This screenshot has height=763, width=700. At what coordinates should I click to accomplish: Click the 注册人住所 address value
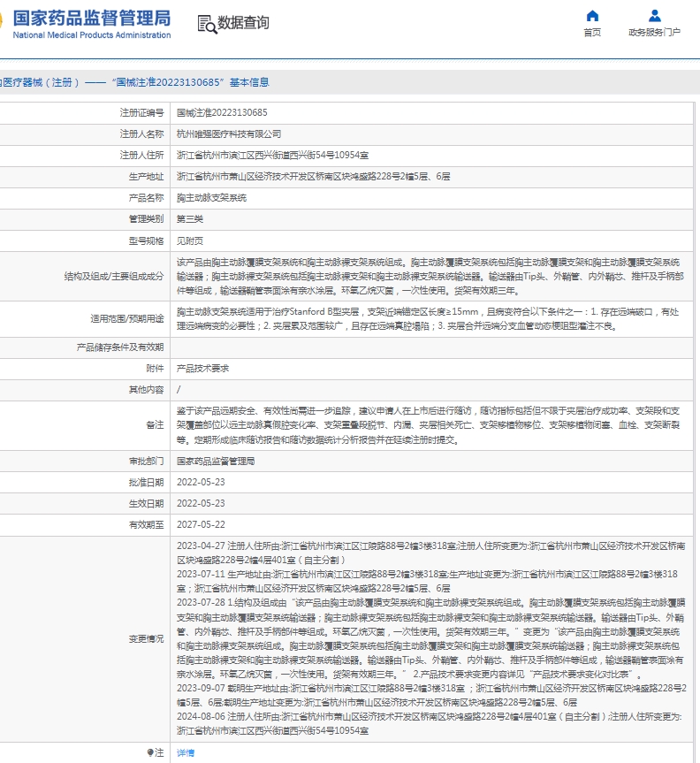click(272, 156)
